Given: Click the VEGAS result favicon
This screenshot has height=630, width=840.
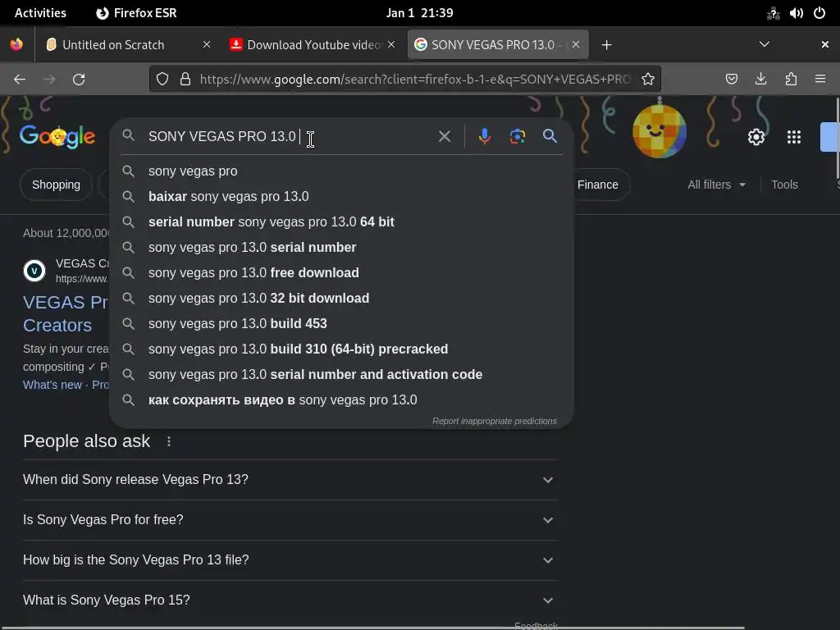Looking at the screenshot, I should click(34, 271).
